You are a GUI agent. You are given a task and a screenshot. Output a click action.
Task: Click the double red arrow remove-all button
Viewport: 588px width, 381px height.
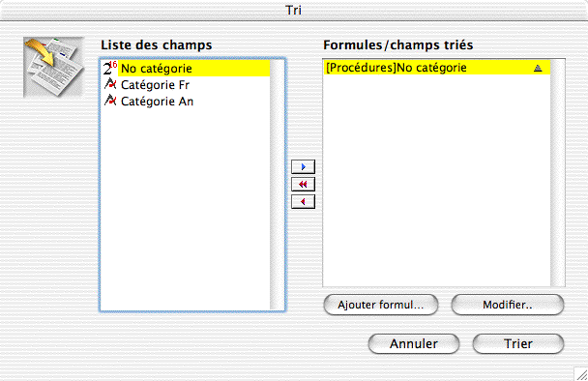tap(303, 184)
